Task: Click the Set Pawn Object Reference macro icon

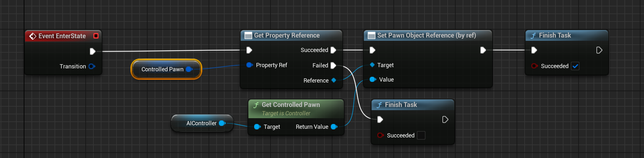Action: point(371,36)
